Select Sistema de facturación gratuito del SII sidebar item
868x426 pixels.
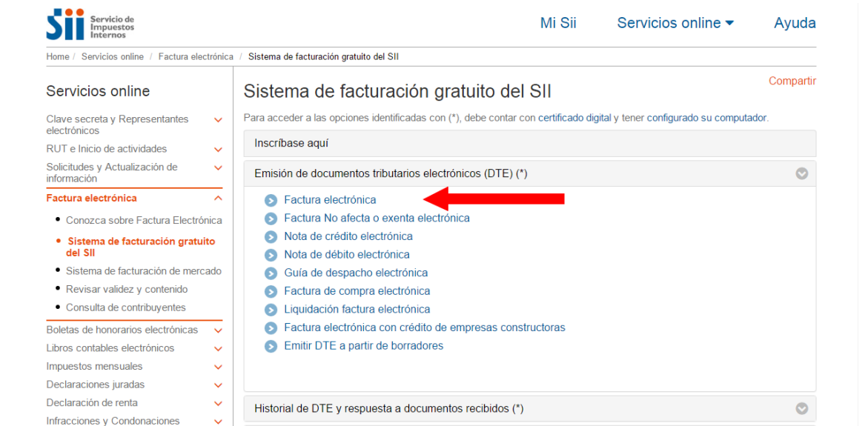point(141,247)
